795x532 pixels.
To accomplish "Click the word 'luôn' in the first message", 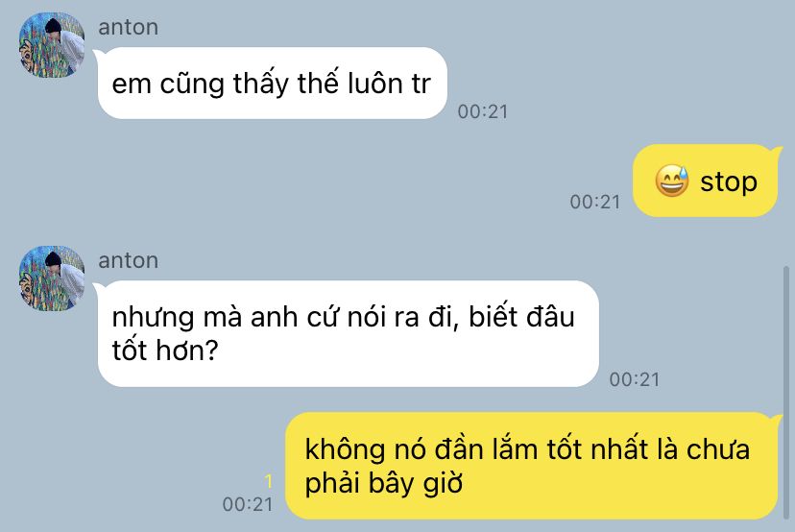I will [x=374, y=84].
